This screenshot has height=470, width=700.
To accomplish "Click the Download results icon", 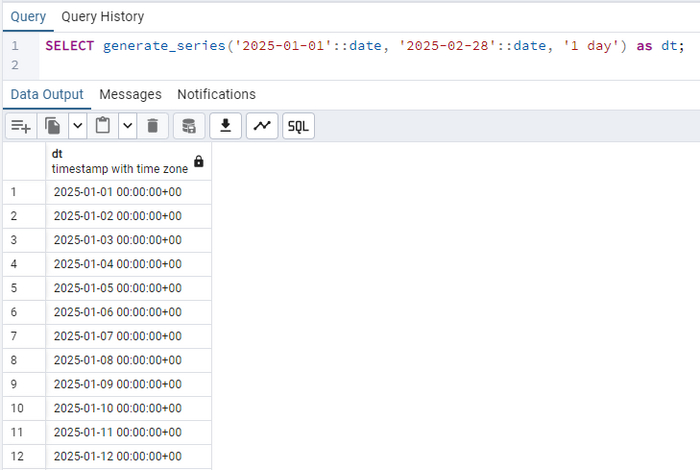I will [225, 126].
